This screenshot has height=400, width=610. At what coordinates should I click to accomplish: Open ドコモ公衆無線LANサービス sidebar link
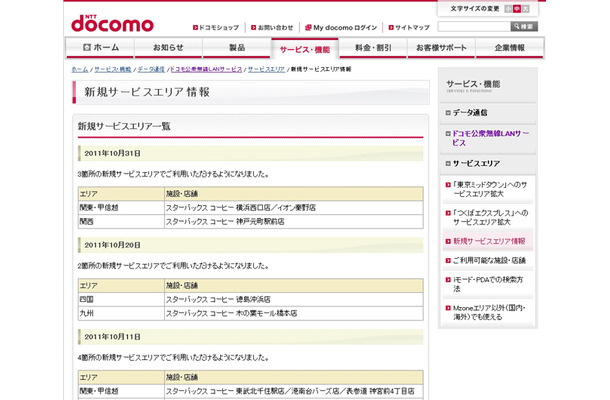tap(490, 138)
